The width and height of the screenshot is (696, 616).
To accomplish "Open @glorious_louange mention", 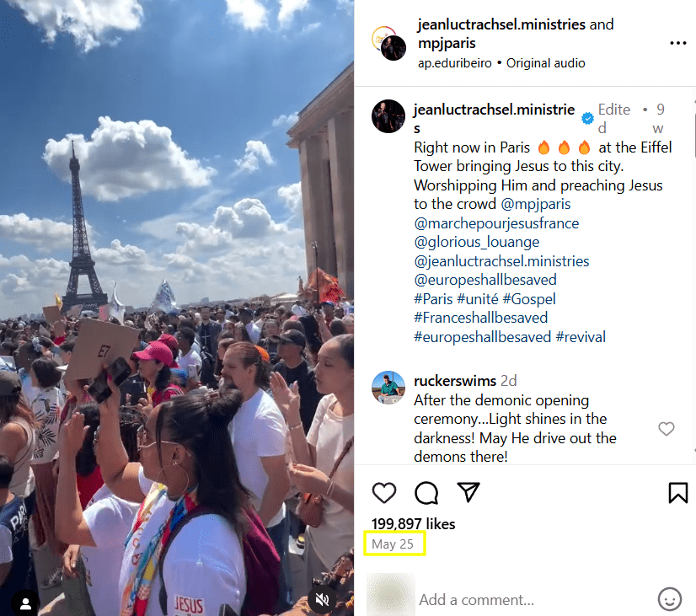I will pyautogui.click(x=476, y=243).
